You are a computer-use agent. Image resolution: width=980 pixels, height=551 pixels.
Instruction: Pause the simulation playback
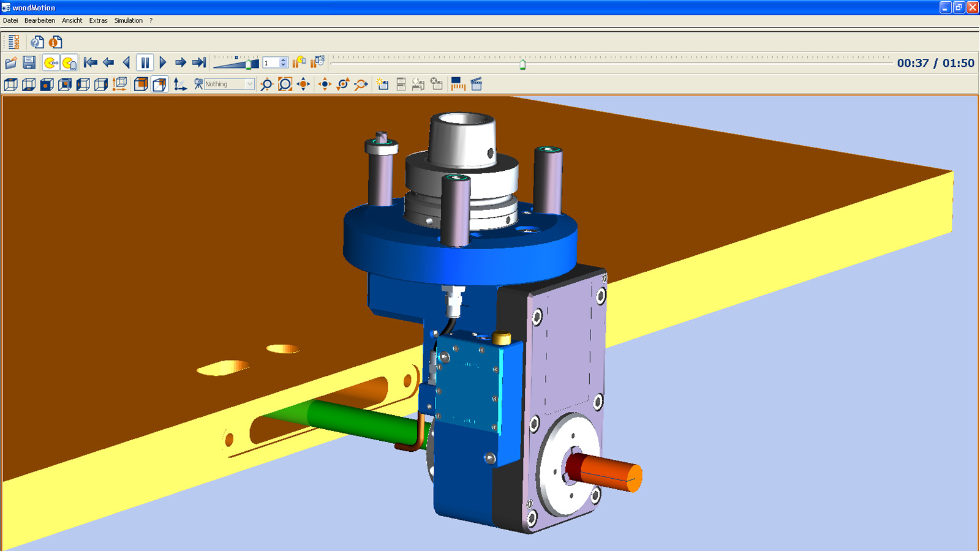(x=145, y=62)
